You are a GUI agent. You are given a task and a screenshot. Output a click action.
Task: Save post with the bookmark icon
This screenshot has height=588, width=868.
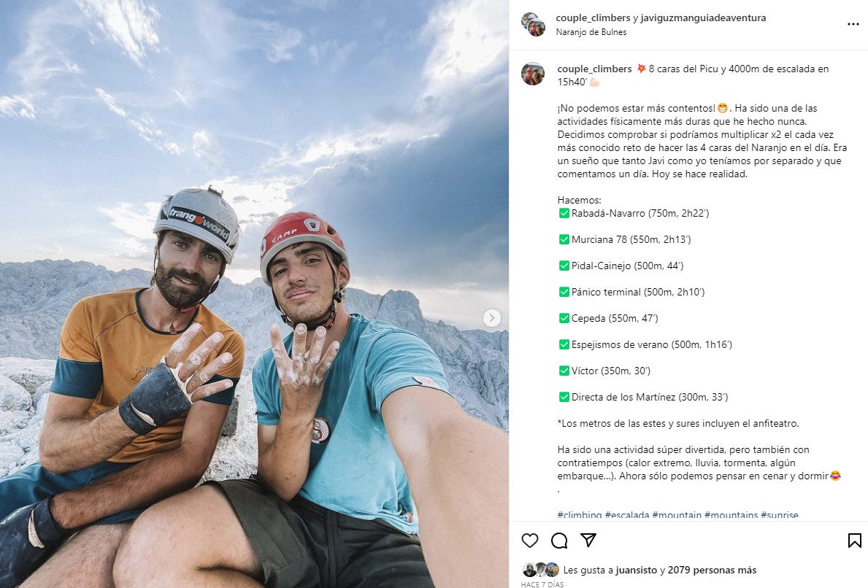855,541
